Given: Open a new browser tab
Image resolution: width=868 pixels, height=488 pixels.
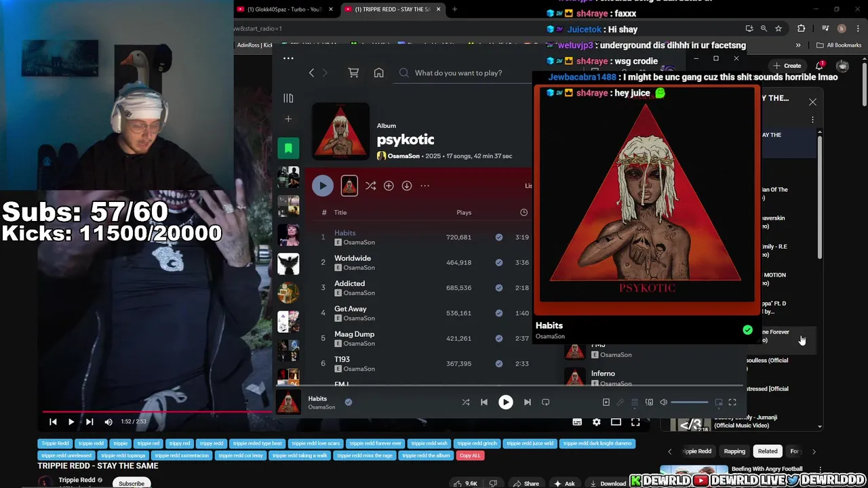Looking at the screenshot, I should 454,9.
